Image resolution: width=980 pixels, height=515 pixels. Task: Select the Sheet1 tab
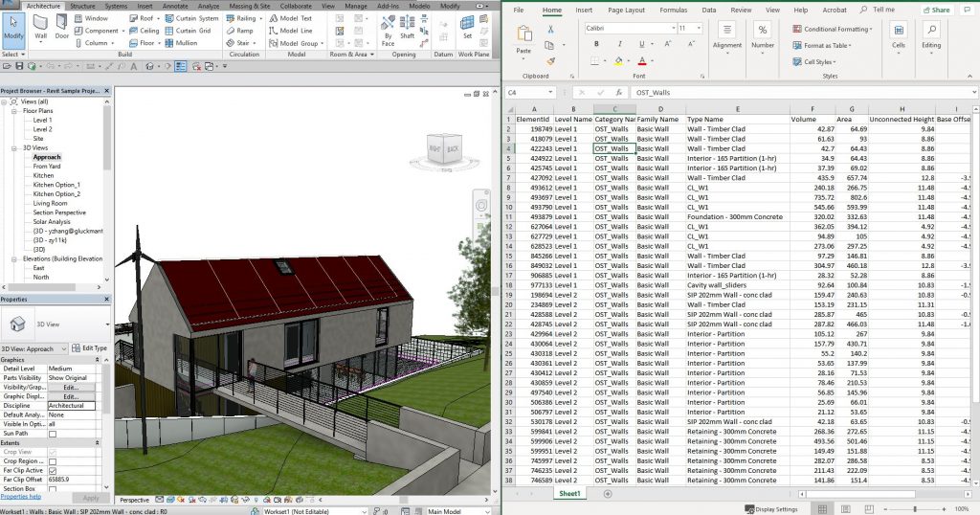[569, 494]
